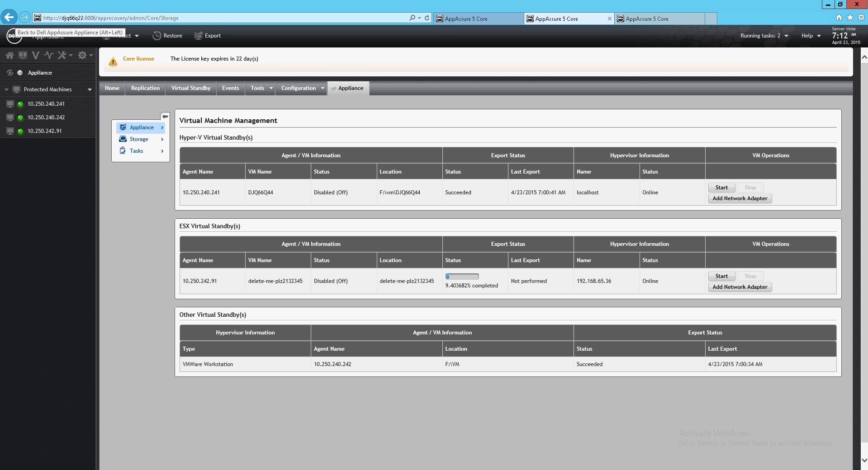Open the Events pulse icon

[49, 55]
